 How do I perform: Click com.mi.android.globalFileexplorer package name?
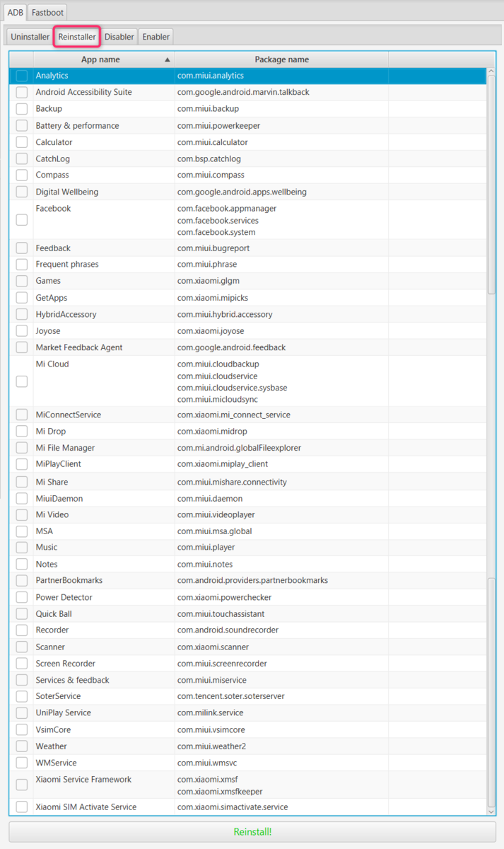click(x=239, y=448)
